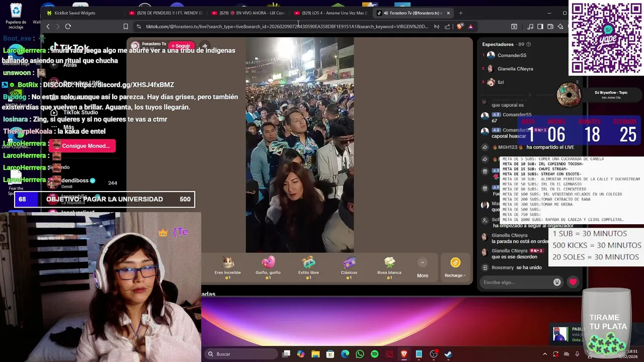The height and width of the screenshot is (362, 644).
Task: Click the Espectadores help question icon
Action: click(x=528, y=44)
